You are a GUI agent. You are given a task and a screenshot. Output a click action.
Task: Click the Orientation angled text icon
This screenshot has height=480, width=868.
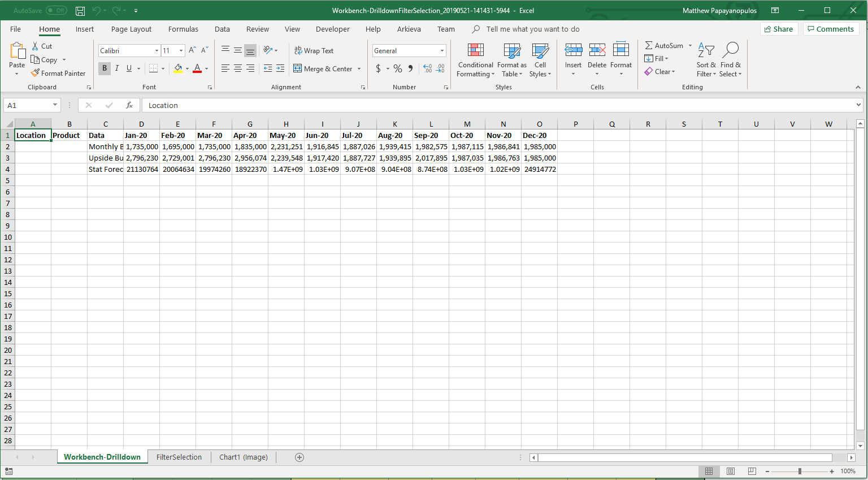point(268,50)
